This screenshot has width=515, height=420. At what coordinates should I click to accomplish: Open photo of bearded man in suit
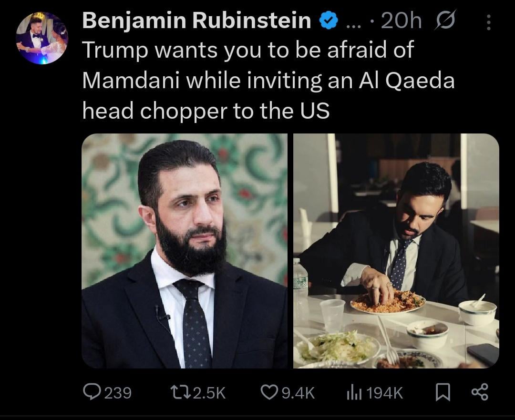click(x=185, y=251)
